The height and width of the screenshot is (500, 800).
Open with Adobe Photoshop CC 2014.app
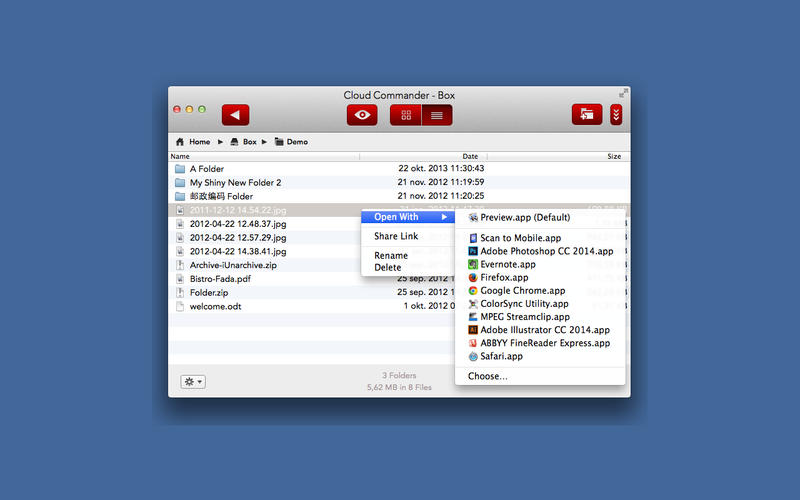tap(548, 251)
